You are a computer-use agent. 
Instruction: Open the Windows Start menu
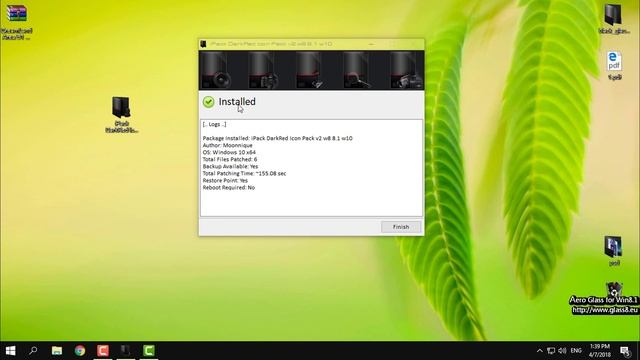point(11,351)
